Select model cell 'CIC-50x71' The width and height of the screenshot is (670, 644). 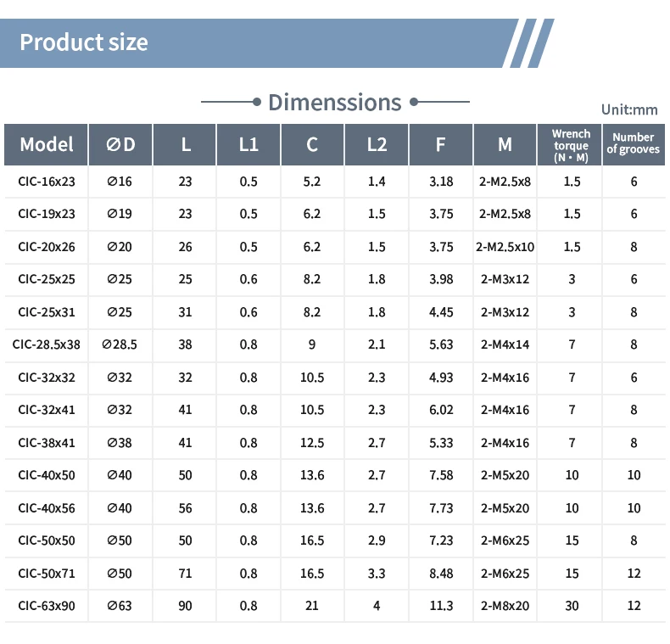pyautogui.click(x=47, y=574)
